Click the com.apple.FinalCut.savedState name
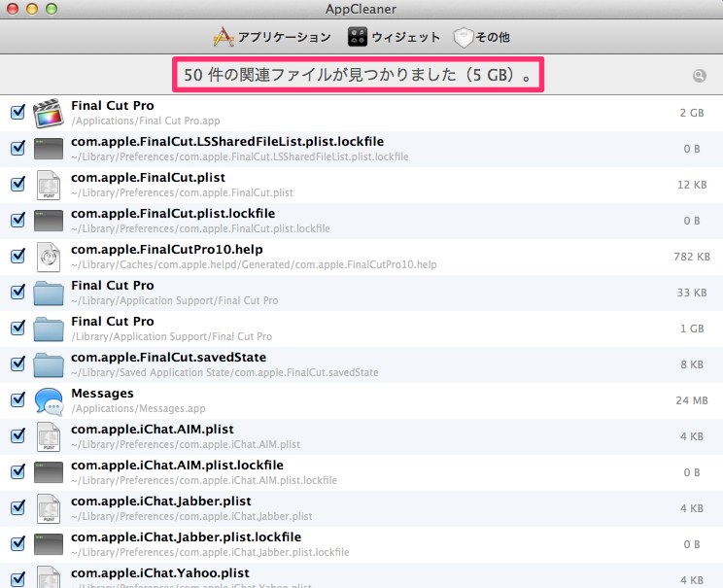Screen dimensions: 723x588 (169, 358)
